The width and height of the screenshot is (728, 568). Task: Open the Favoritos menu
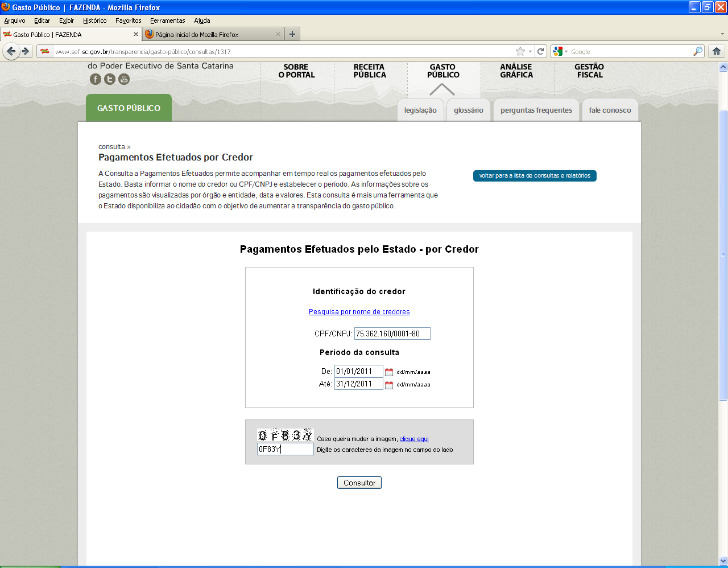129,20
